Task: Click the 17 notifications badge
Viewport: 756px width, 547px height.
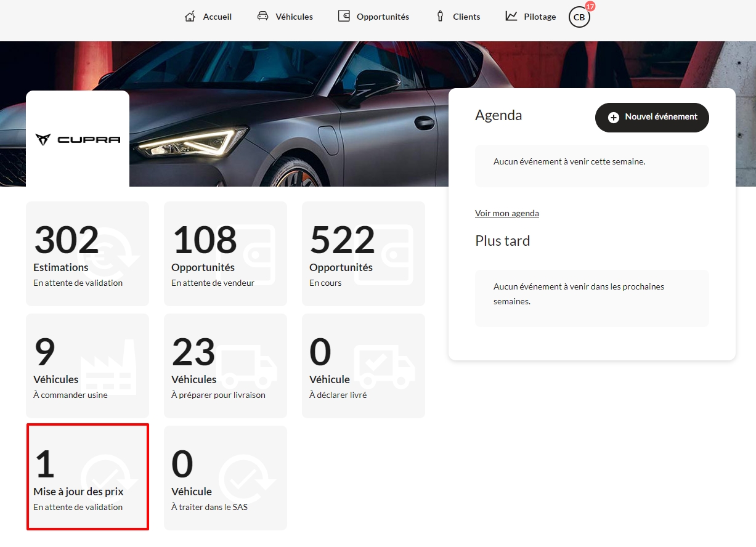Action: tap(590, 6)
